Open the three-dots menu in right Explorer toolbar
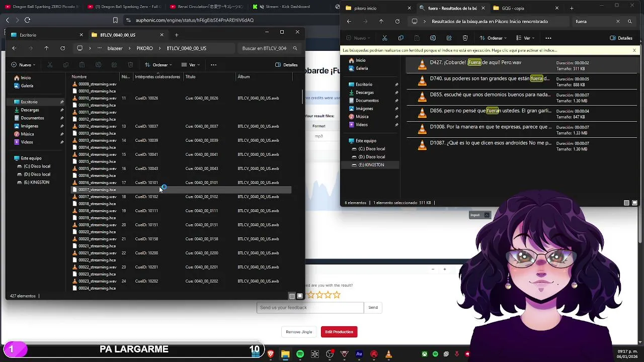644x362 pixels. [548, 38]
